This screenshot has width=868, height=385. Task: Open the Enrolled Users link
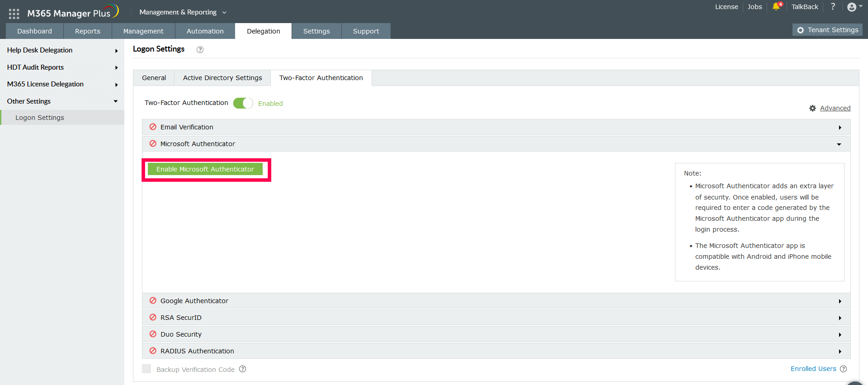813,369
